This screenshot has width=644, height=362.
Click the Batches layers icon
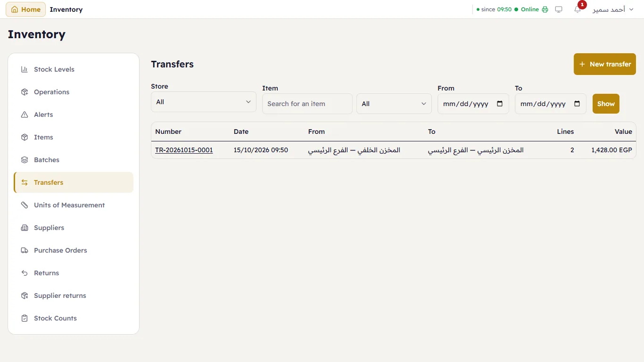[x=25, y=160]
